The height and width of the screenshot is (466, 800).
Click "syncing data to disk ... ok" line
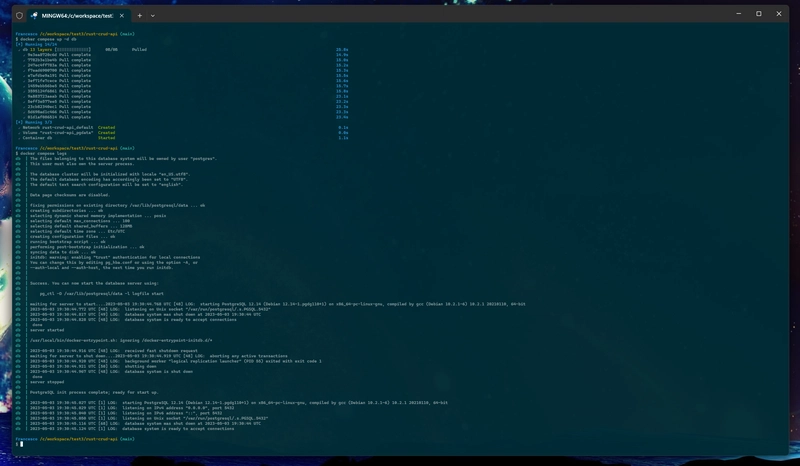pos(62,252)
